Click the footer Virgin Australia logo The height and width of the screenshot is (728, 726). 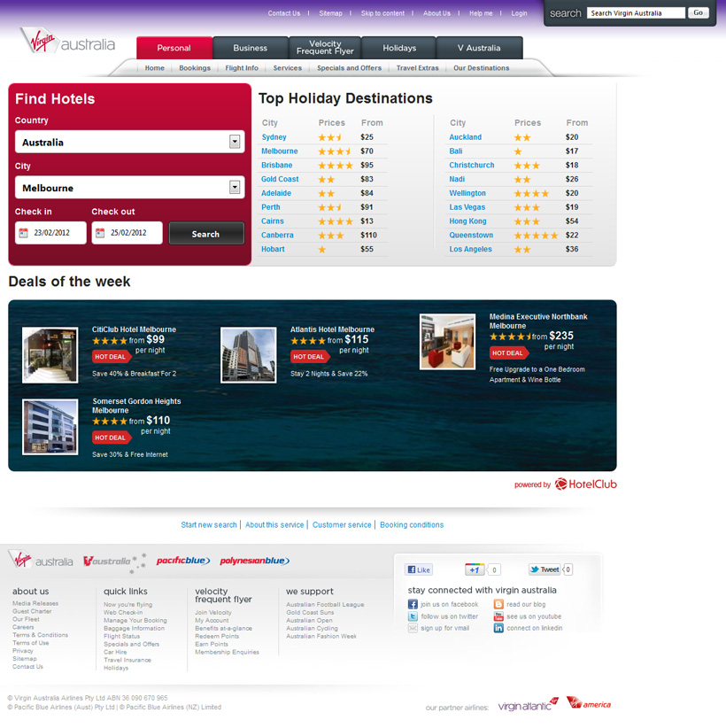(x=41, y=560)
